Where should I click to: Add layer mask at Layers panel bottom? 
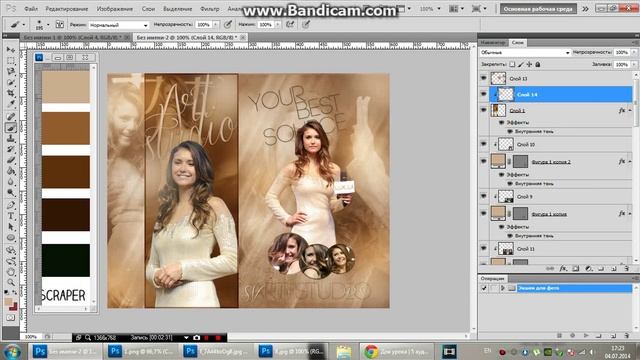coord(576,269)
